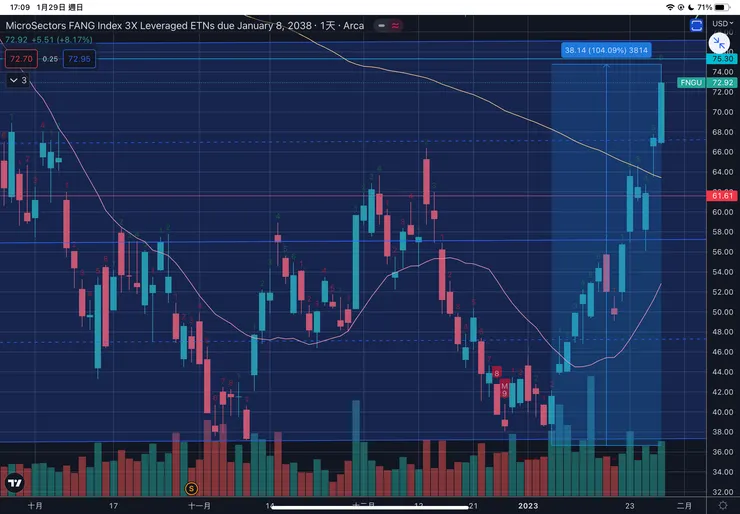Tap the Do Not Disturb moon icon
Viewport: 740px width, 514px height.
[x=690, y=7]
